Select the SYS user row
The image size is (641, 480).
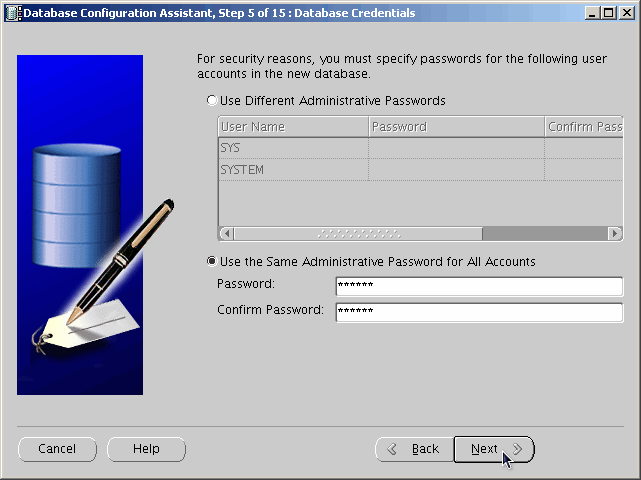tap(292, 148)
